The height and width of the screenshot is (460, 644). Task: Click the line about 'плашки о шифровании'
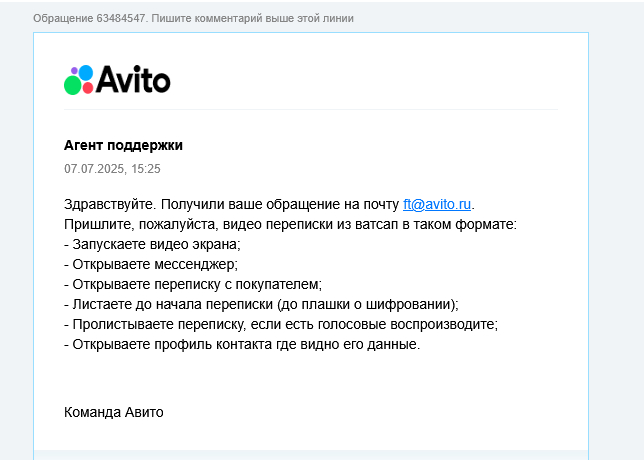tap(261, 304)
